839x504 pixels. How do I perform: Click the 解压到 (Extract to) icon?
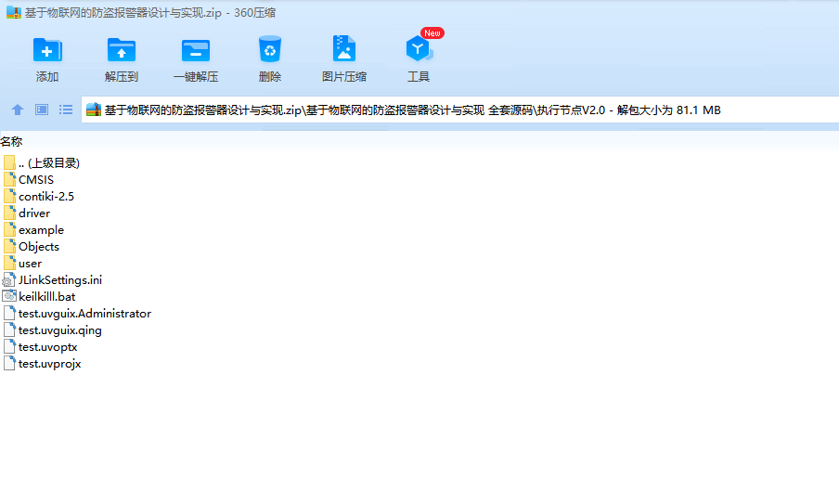pyautogui.click(x=122, y=51)
